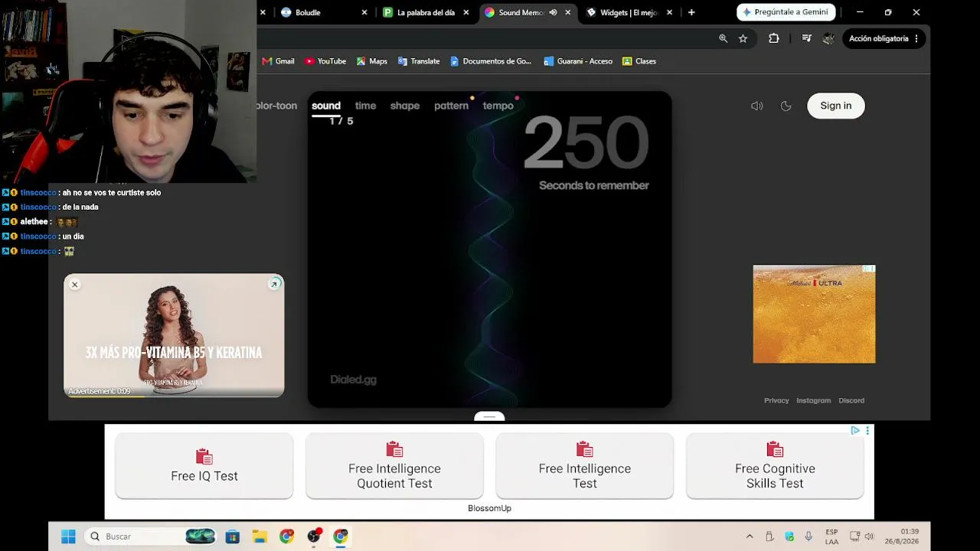This screenshot has width=980, height=551.
Task: Open the OBS Studio taskbar icon
Action: click(x=314, y=536)
